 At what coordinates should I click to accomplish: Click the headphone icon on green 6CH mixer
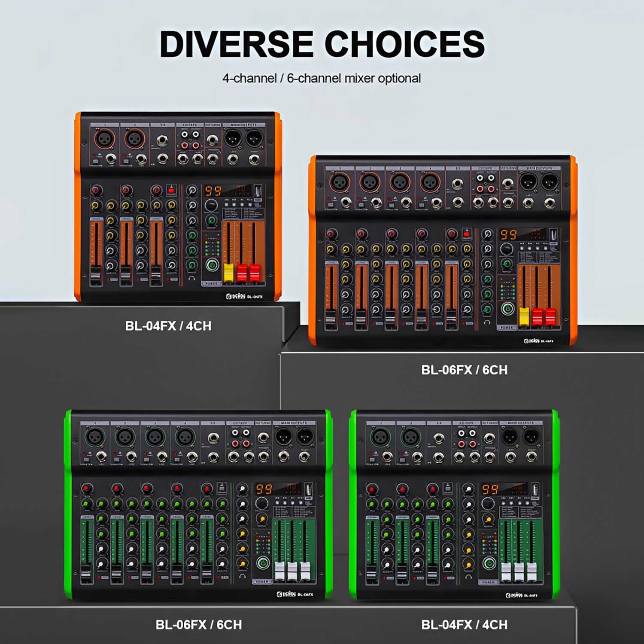(x=242, y=576)
